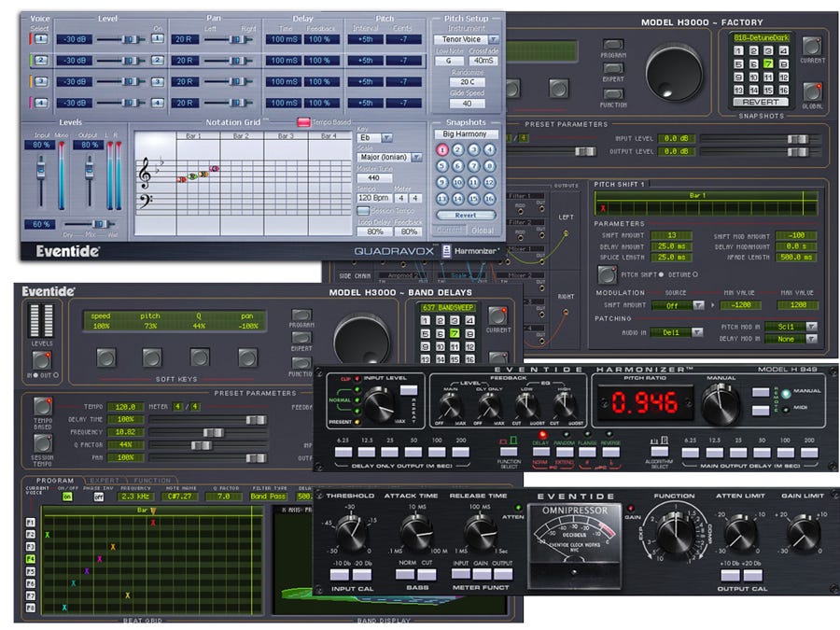Select Quadravox snapshot 16
840x630 pixels.
[x=490, y=198]
